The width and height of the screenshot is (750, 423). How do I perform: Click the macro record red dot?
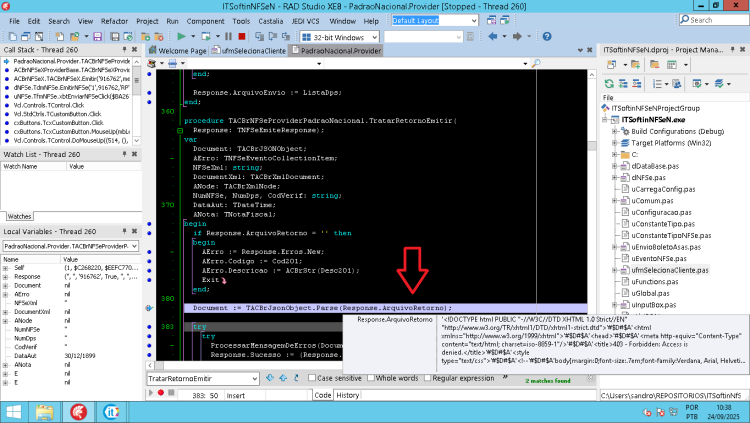(x=161, y=393)
